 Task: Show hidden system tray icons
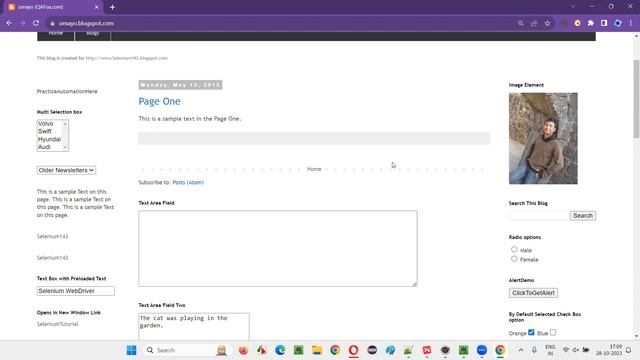click(521, 350)
